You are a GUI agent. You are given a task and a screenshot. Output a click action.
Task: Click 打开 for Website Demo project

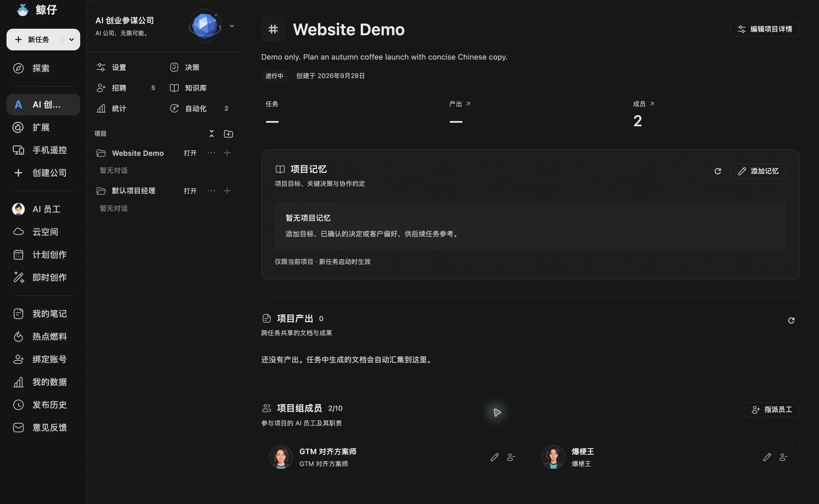click(190, 153)
